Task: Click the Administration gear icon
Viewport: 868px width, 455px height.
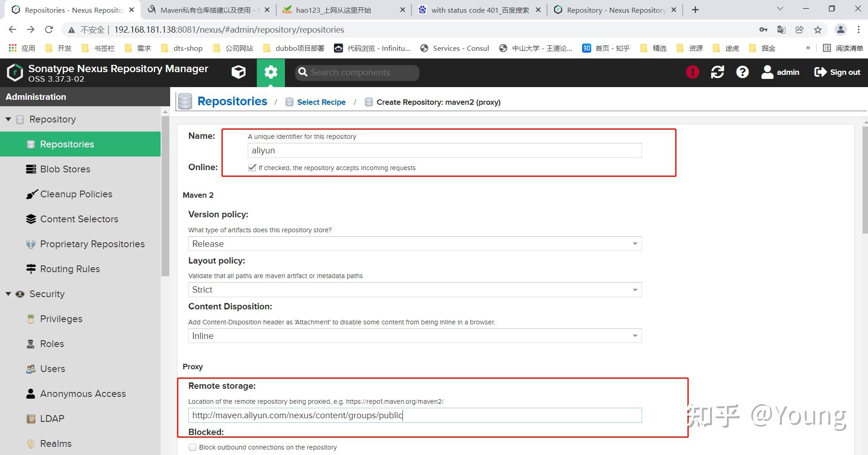Action: (x=271, y=72)
